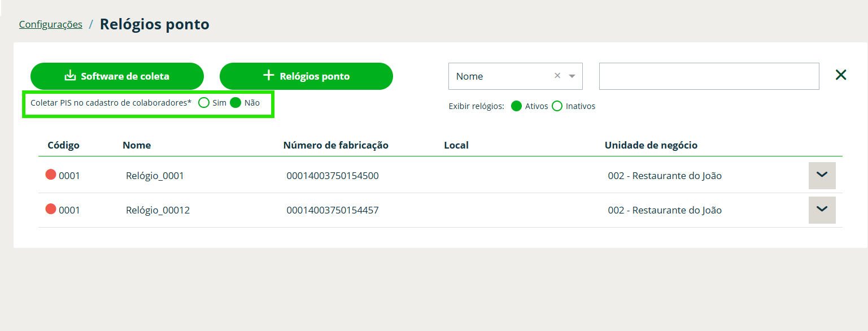Click the X icon beside the search field

[x=841, y=75]
